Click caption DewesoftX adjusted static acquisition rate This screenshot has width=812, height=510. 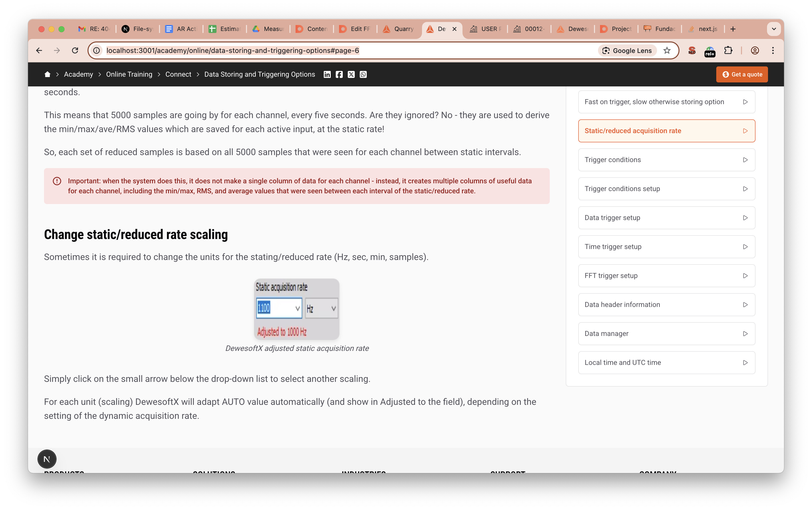click(x=297, y=348)
